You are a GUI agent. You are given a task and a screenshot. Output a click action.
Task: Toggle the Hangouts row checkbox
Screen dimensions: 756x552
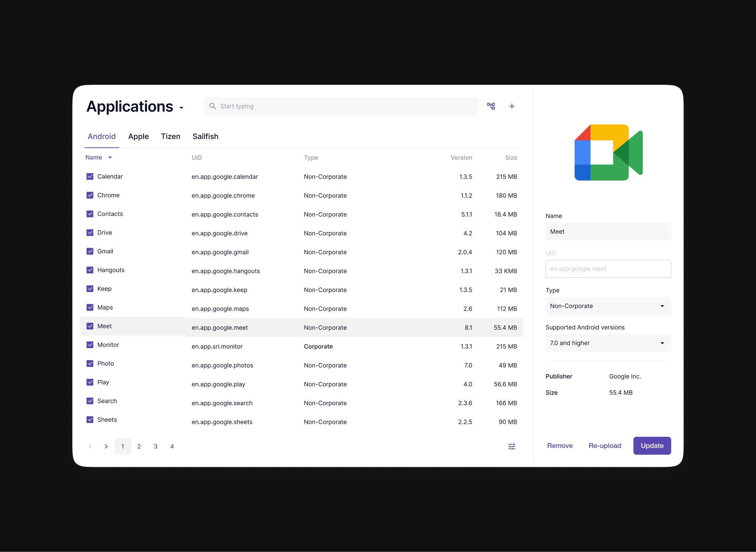point(90,270)
